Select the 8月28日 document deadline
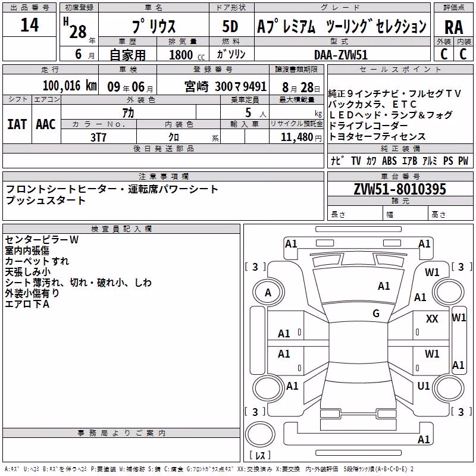Viewport: 476px width, 476px height. tap(301, 87)
